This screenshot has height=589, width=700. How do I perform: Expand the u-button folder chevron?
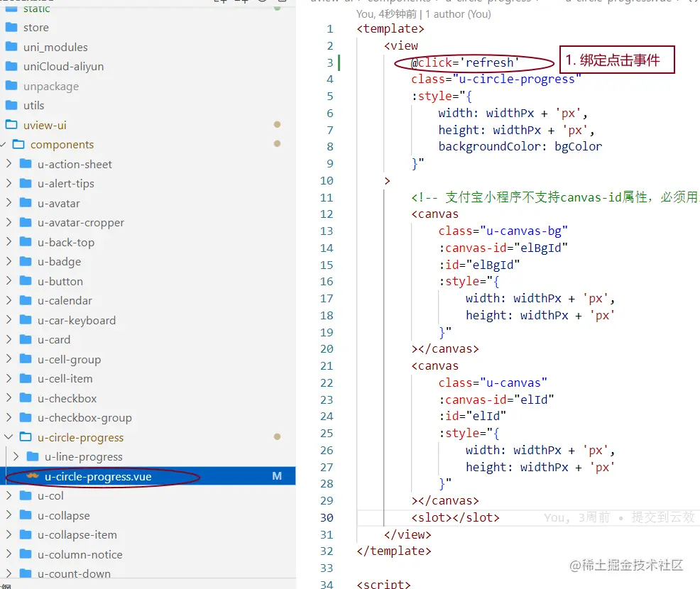9,281
